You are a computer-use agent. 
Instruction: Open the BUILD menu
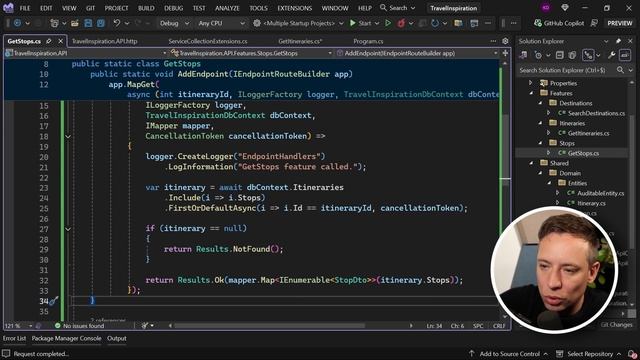click(146, 8)
